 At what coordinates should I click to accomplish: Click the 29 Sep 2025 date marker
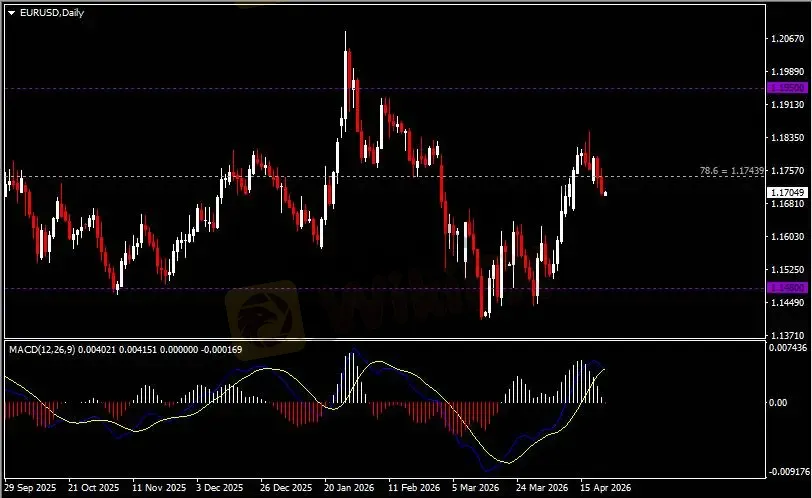[x=31, y=489]
